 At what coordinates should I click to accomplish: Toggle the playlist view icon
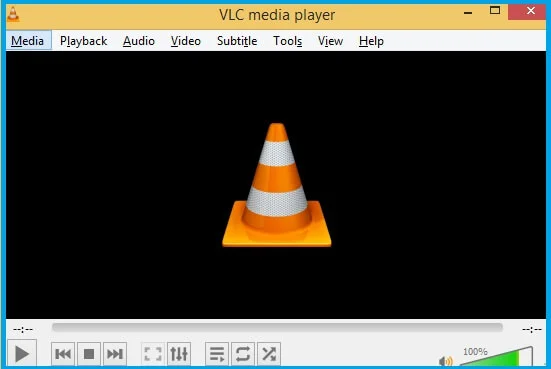point(217,354)
